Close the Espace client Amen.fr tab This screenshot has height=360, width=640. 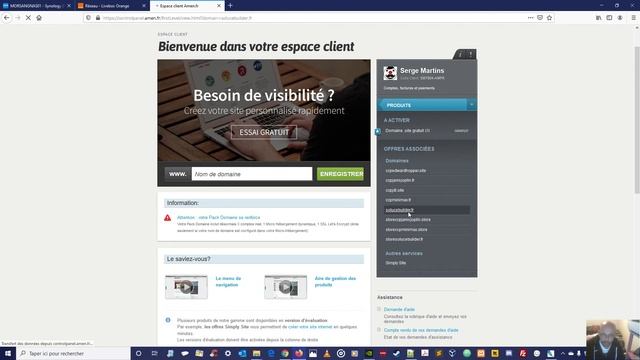click(219, 6)
